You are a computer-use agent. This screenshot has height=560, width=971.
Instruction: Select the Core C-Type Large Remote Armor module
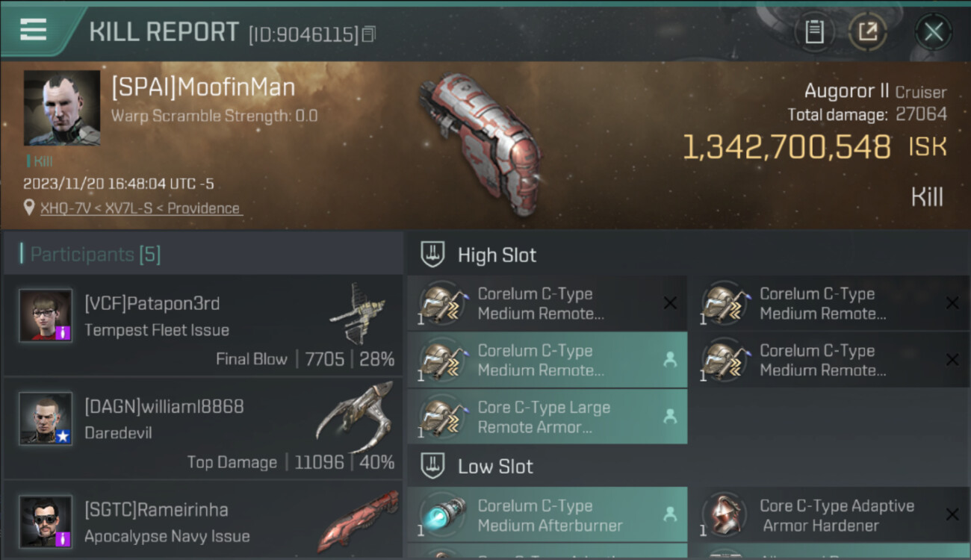(x=547, y=417)
